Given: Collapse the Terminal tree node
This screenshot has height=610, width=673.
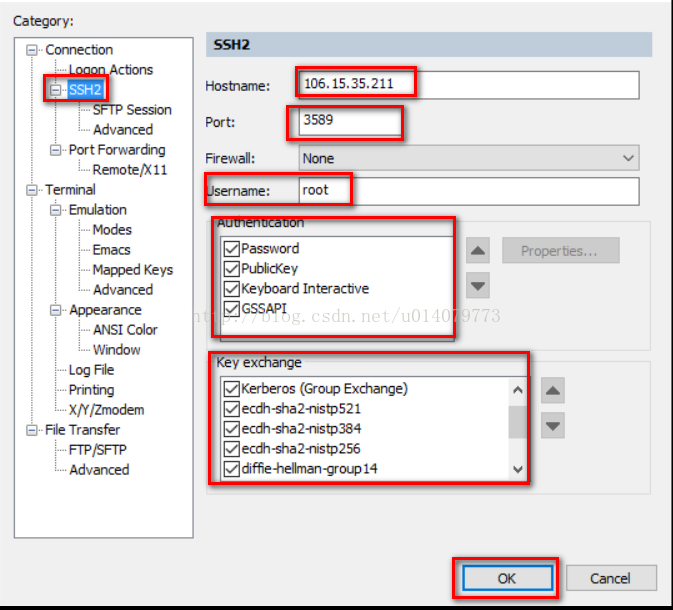Looking at the screenshot, I should [x=32, y=190].
